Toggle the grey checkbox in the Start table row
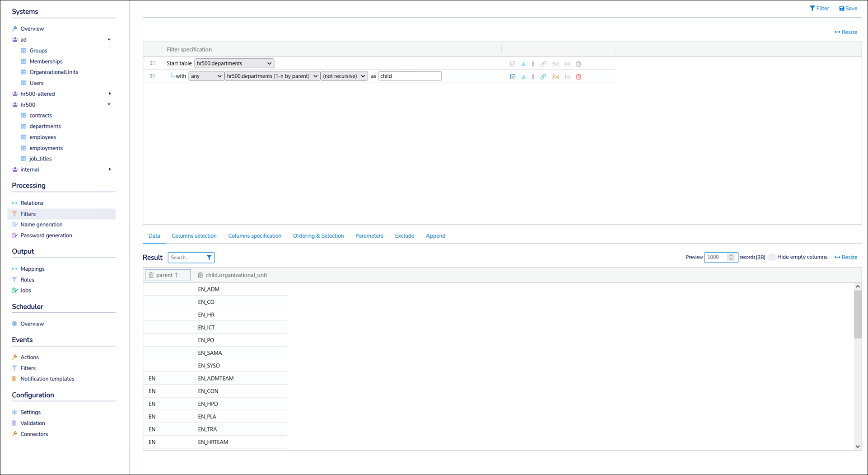 pos(513,64)
